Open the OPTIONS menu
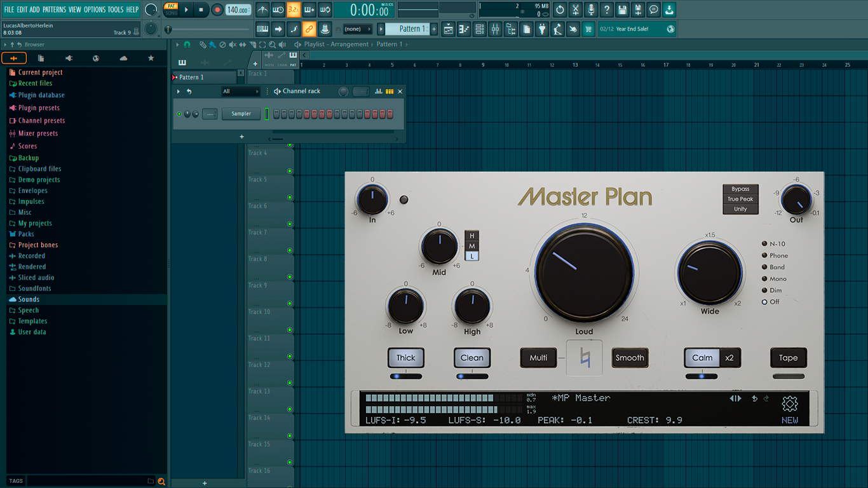 click(95, 10)
